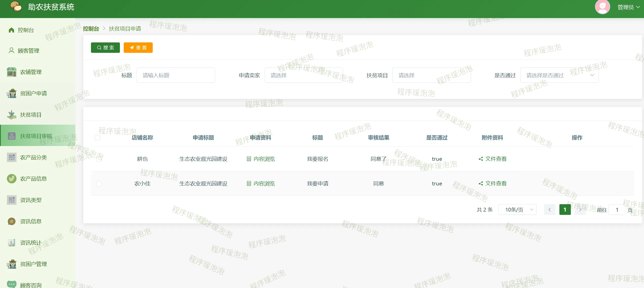Screen dimensions: 644x288
Task: Click the orange 重置 button
Action: [138, 48]
